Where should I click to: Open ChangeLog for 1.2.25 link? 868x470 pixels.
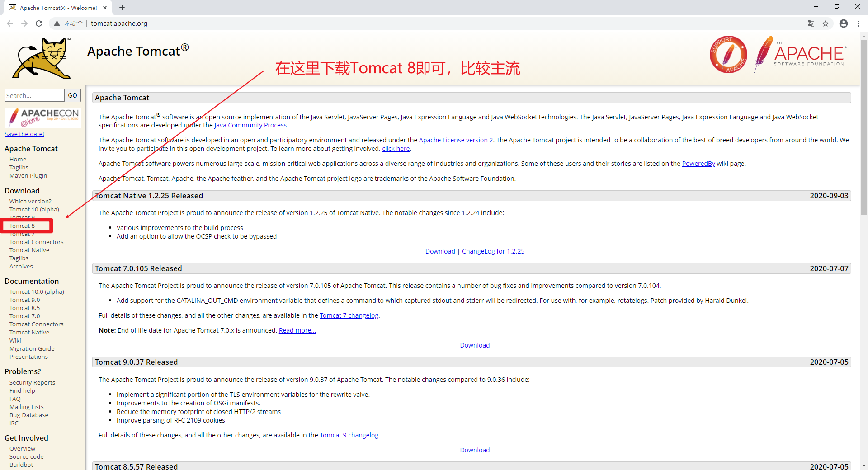click(x=493, y=251)
